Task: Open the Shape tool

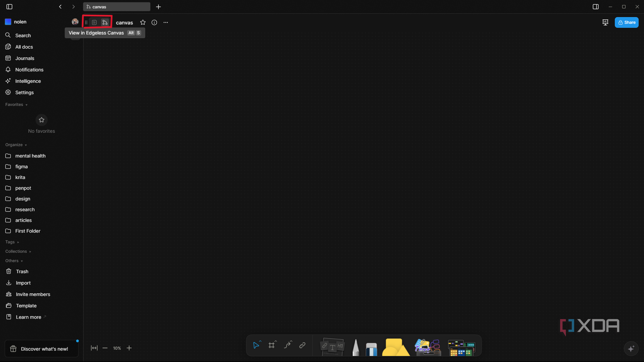Action: [x=395, y=346]
